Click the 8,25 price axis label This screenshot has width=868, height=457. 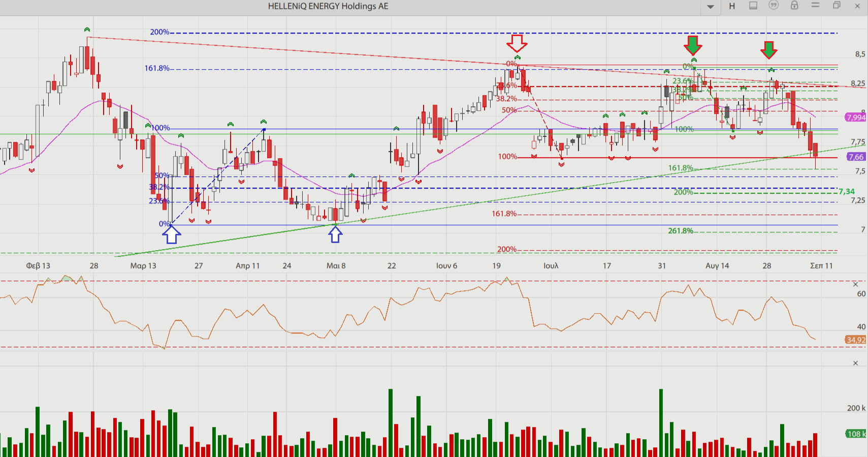pyautogui.click(x=858, y=83)
